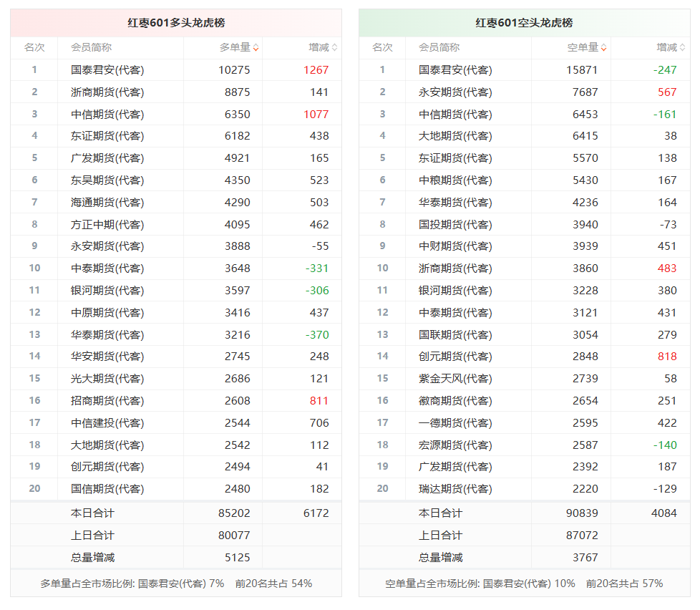
Task: Select 紫金天风(代客) row name
Action: (x=455, y=379)
